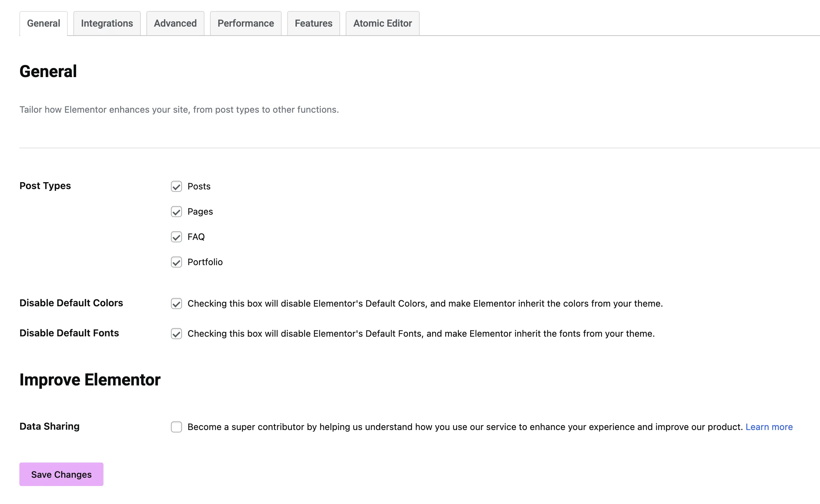The height and width of the screenshot is (504, 820).
Task: Toggle Disable Default Fonts checkbox
Action: pyautogui.click(x=176, y=334)
